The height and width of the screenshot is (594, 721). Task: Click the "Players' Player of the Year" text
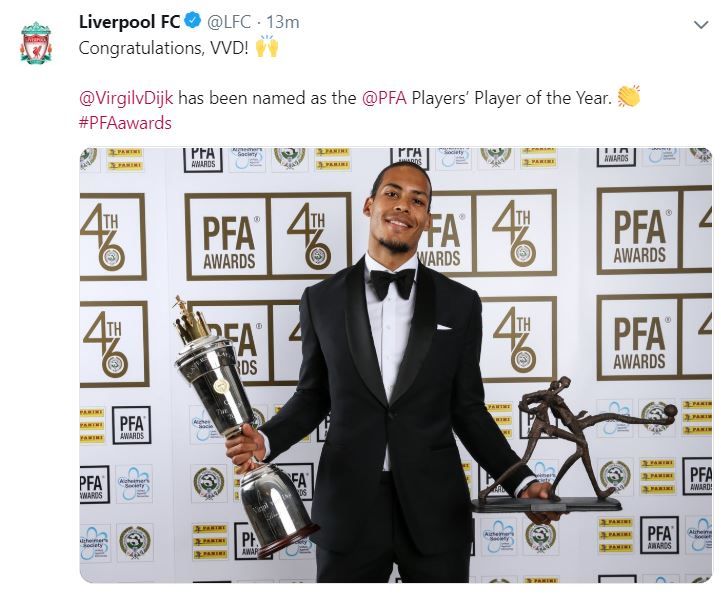pos(511,98)
